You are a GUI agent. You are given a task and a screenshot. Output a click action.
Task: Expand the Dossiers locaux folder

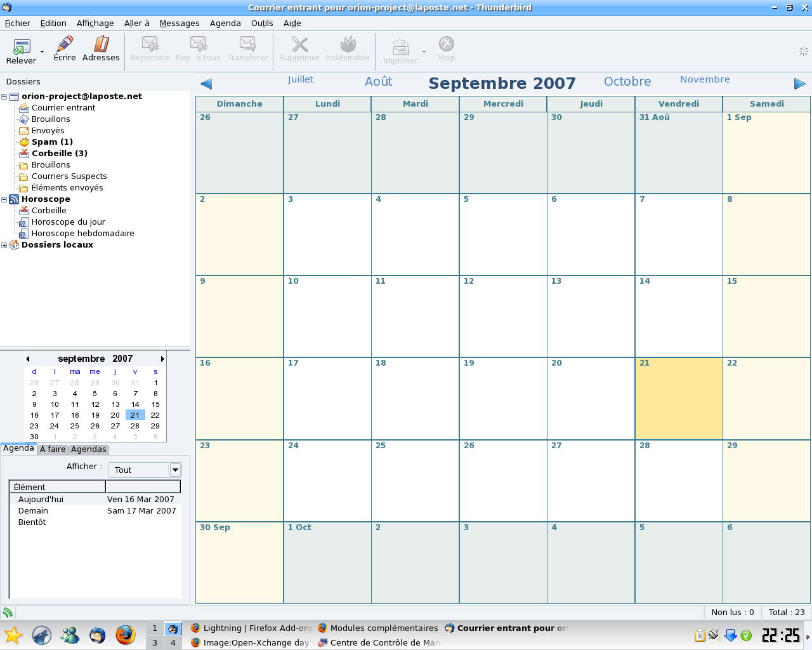pos(4,246)
